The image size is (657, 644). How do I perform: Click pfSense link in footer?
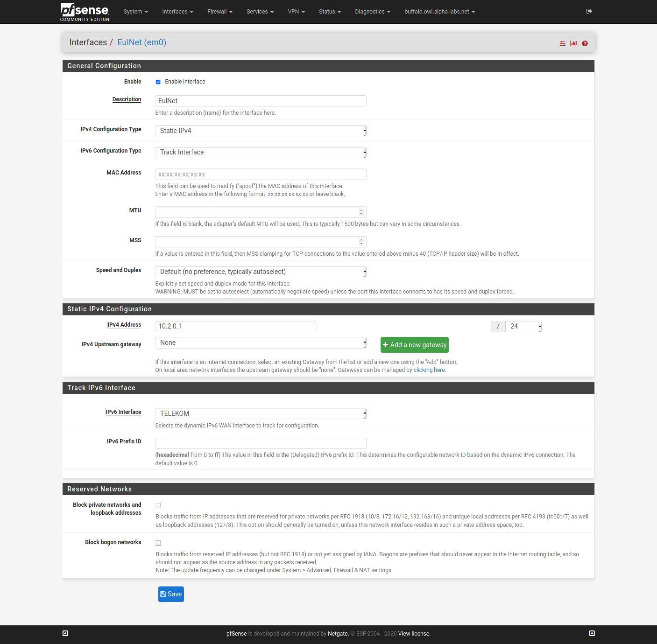tap(237, 634)
